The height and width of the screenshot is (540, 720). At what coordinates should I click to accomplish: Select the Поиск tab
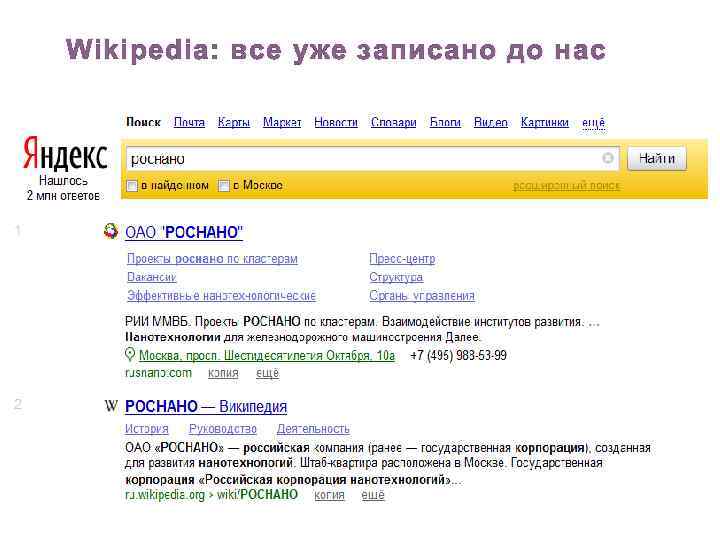click(x=143, y=123)
